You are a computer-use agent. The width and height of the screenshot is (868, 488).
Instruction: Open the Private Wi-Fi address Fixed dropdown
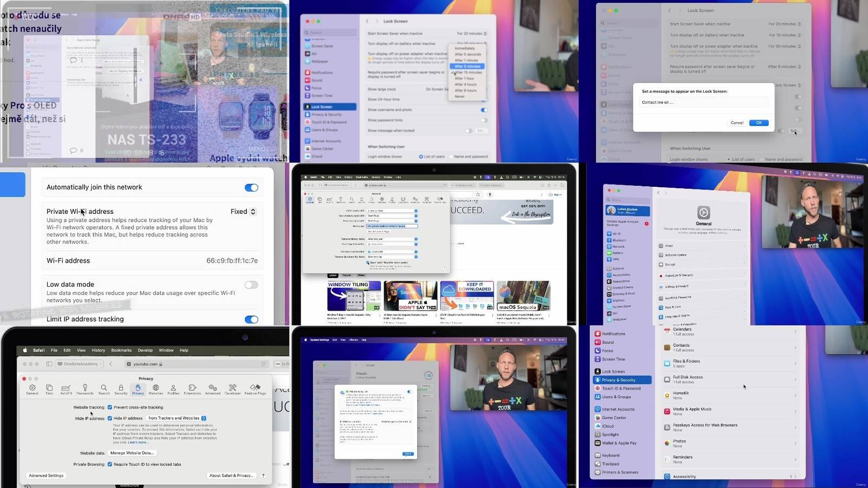[243, 212]
